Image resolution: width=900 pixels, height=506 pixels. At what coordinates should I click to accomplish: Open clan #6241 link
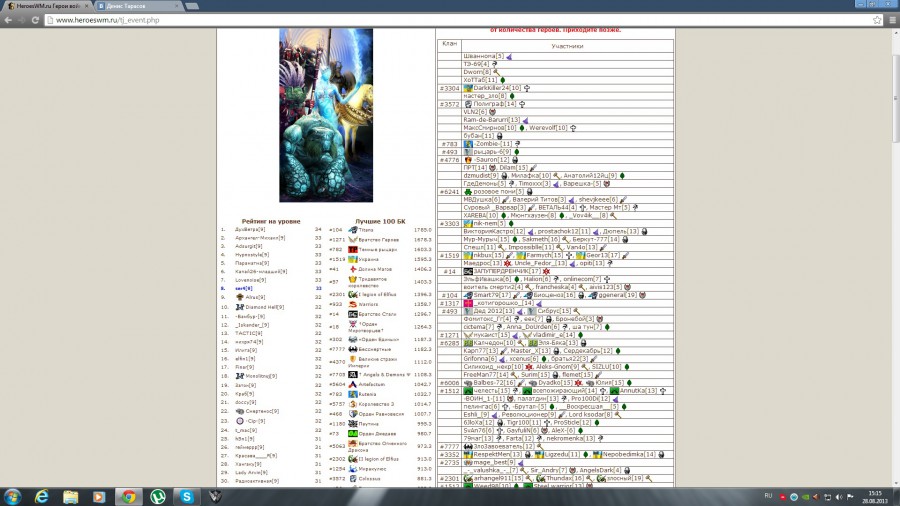click(449, 192)
